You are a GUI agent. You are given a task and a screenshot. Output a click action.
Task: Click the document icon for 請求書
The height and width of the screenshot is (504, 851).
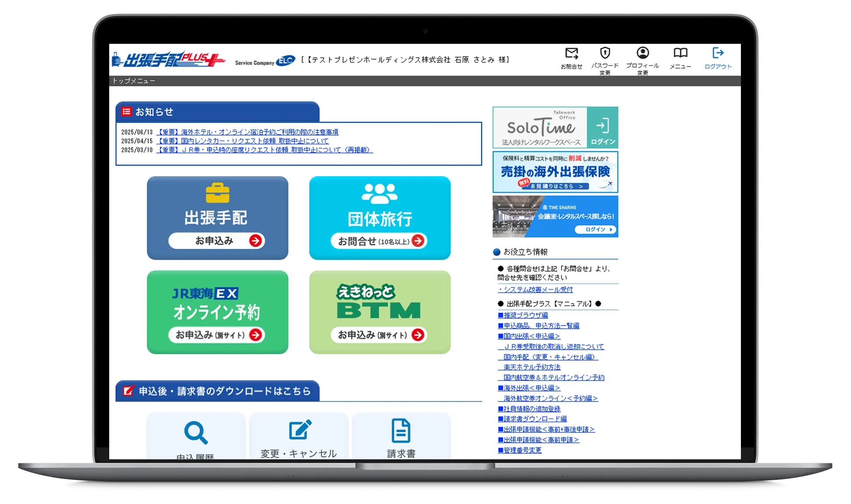point(401,430)
